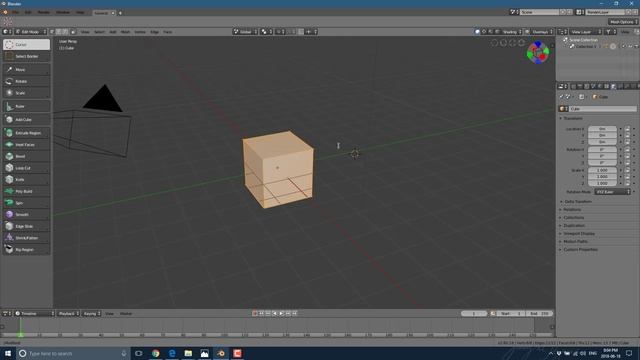Open the timeline View menu
The width and height of the screenshot is (640, 360).
coord(109,313)
